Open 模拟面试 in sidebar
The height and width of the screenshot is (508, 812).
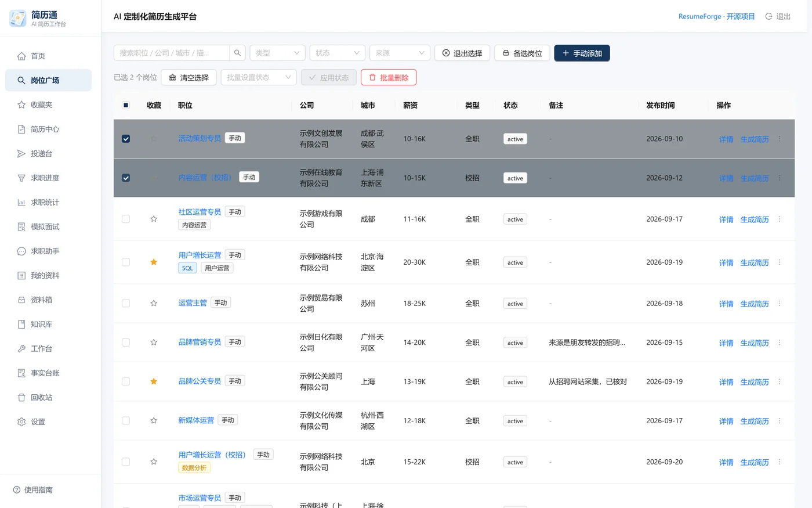click(x=49, y=226)
